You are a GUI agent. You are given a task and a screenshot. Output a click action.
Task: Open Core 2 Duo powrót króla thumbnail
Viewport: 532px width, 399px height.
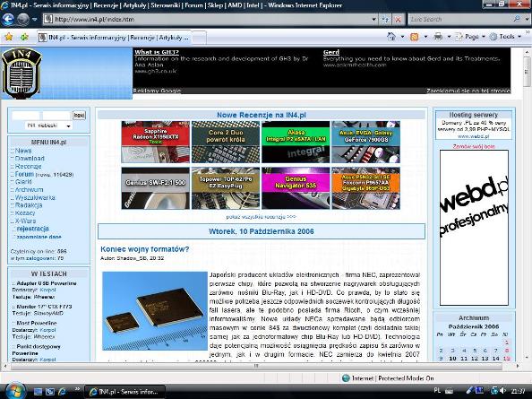pyautogui.click(x=227, y=142)
